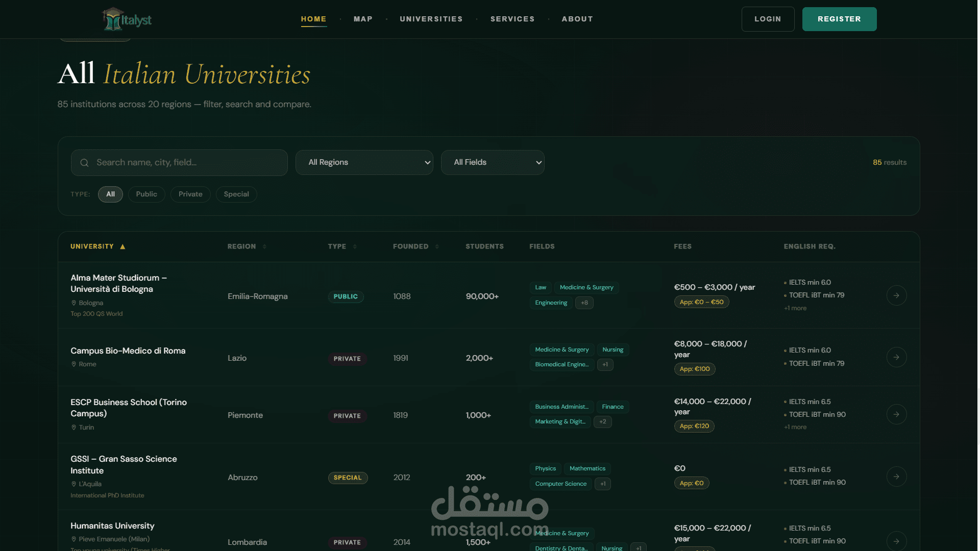Click ESCP Business School arrow icon
980x551 pixels.
coord(896,414)
